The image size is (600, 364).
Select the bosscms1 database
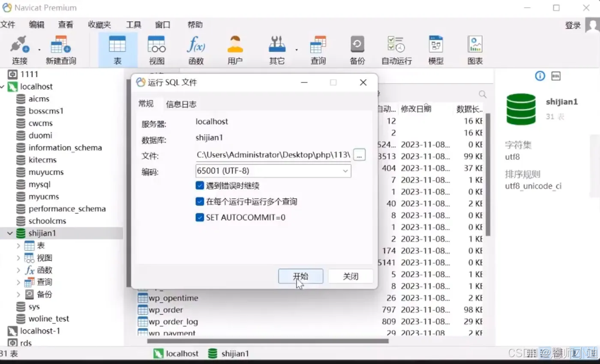46,111
